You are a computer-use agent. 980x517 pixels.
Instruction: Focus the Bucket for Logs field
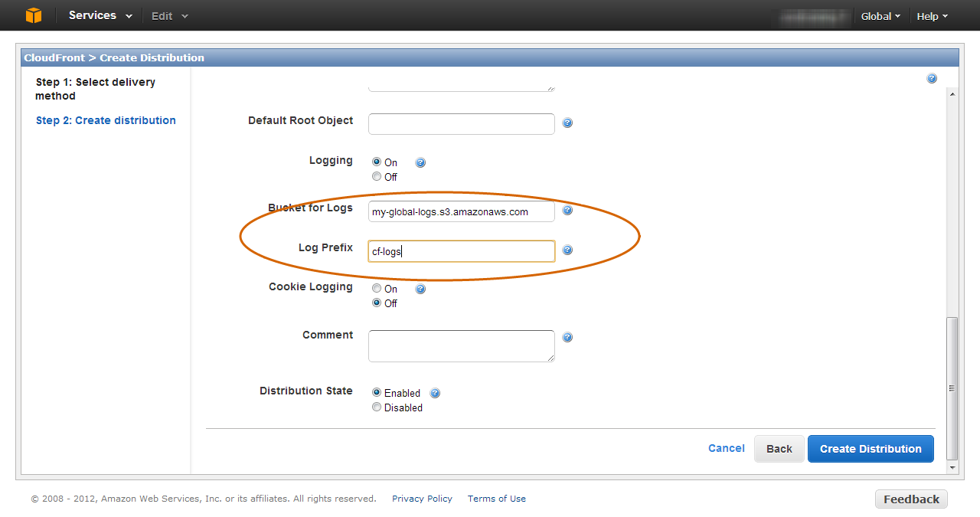[462, 211]
